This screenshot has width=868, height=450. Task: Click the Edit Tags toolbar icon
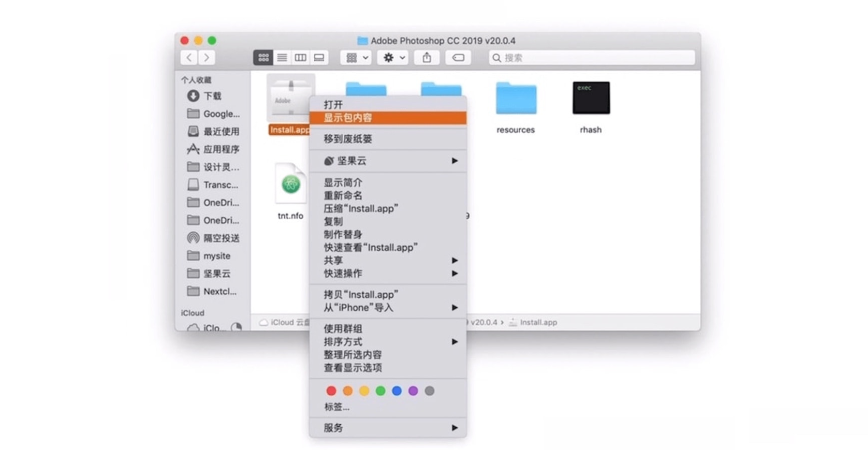pyautogui.click(x=458, y=58)
